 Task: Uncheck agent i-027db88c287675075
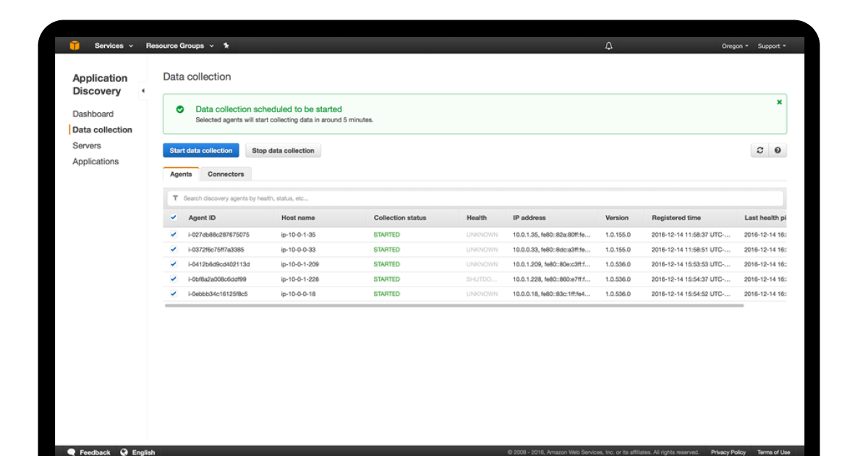[174, 234]
